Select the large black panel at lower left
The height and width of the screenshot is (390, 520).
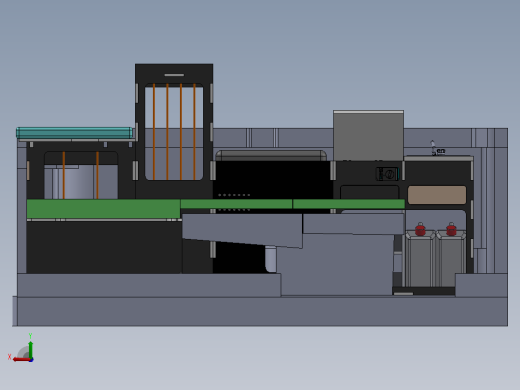[104, 247]
